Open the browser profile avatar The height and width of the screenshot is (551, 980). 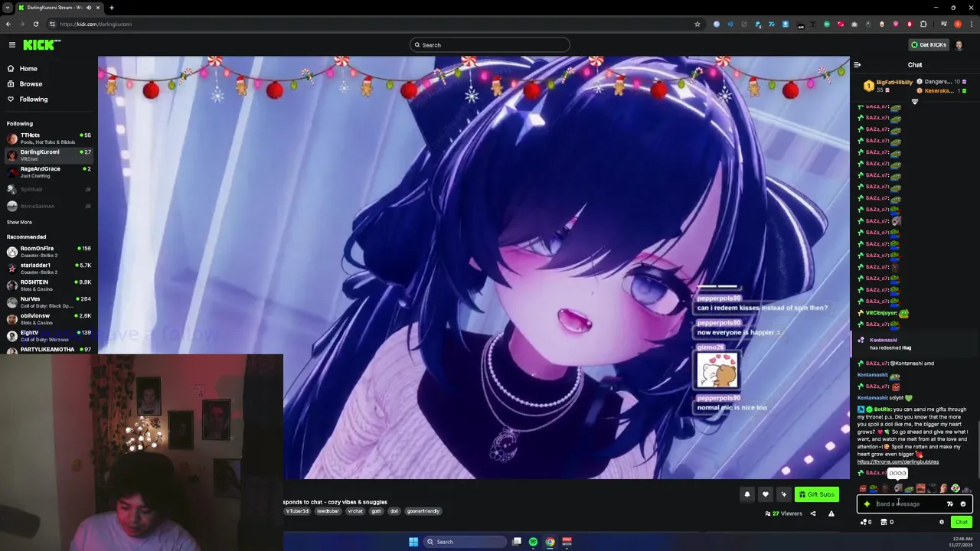958,24
